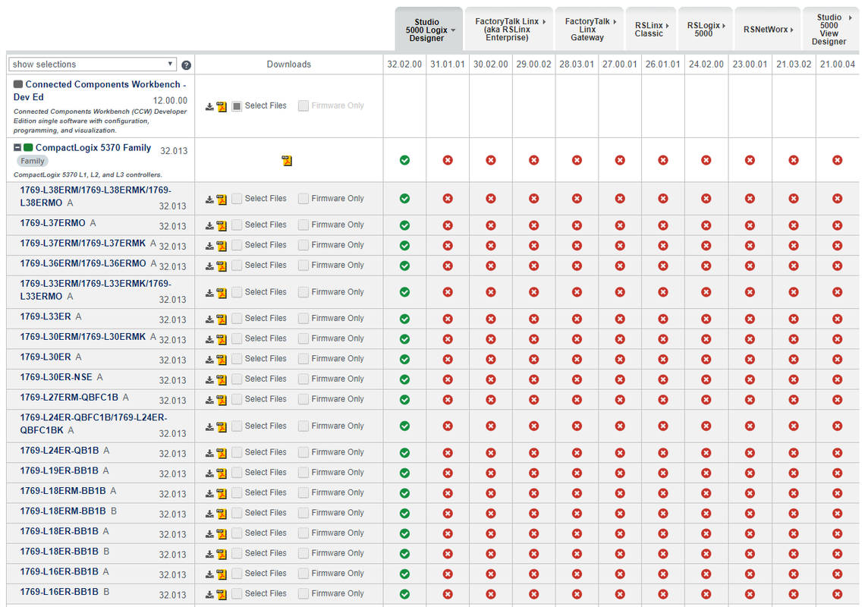
Task: Open PDF icon for 1769-L16ER-BB1B A
Action: [x=222, y=574]
